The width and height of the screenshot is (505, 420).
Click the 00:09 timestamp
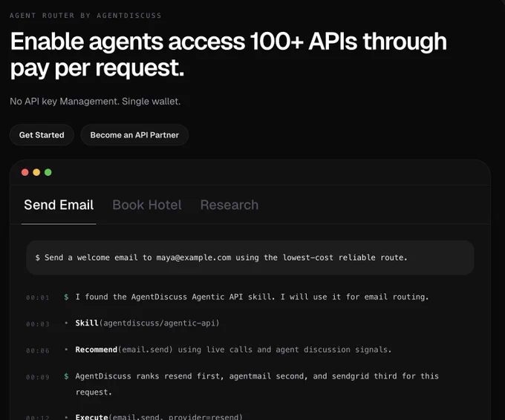point(38,377)
